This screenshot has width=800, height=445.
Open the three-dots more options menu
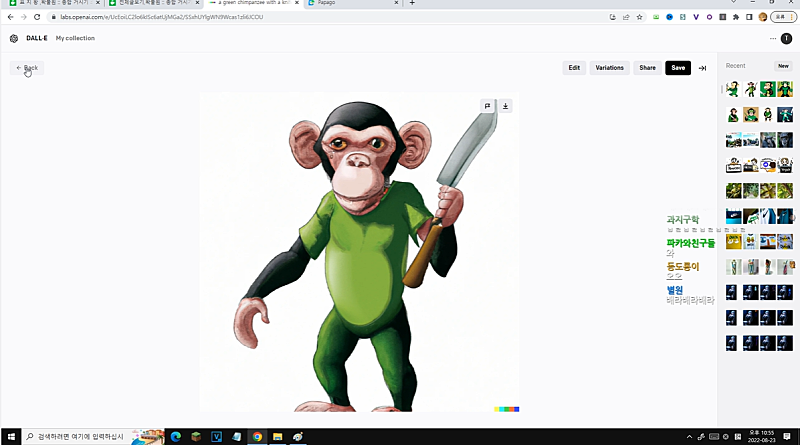pos(773,38)
